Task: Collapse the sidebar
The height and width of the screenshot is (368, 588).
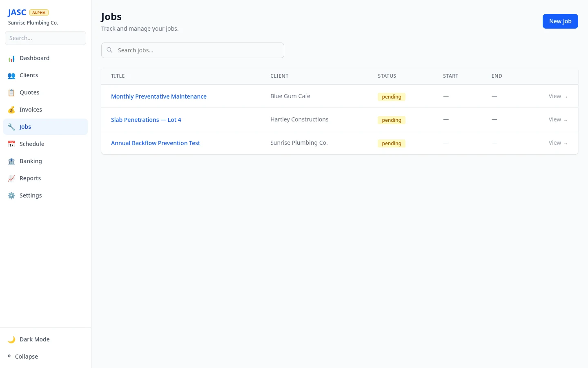Action: point(45,357)
